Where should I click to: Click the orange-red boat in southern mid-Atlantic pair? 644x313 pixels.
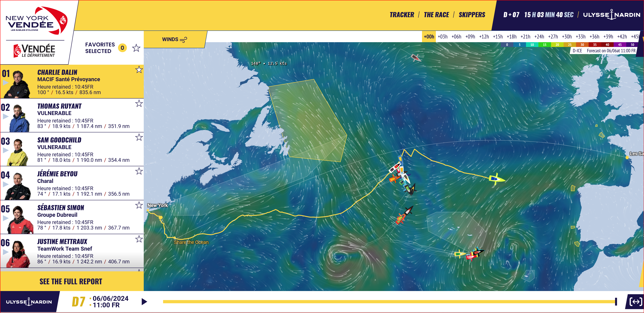(401, 219)
